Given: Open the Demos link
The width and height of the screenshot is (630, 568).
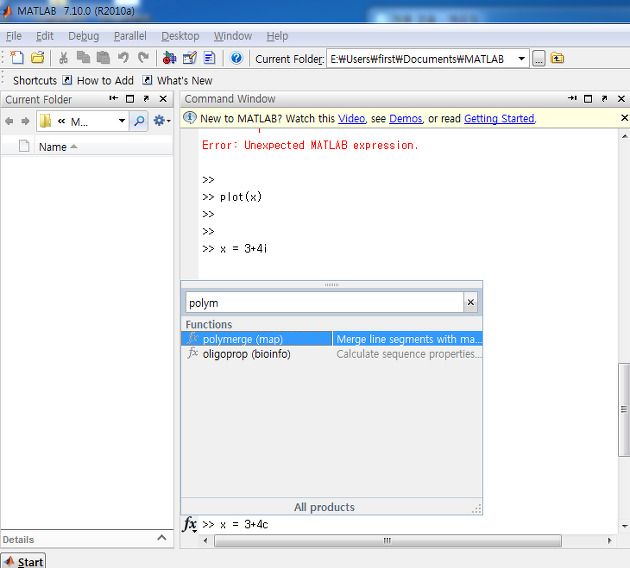Looking at the screenshot, I should [x=406, y=119].
